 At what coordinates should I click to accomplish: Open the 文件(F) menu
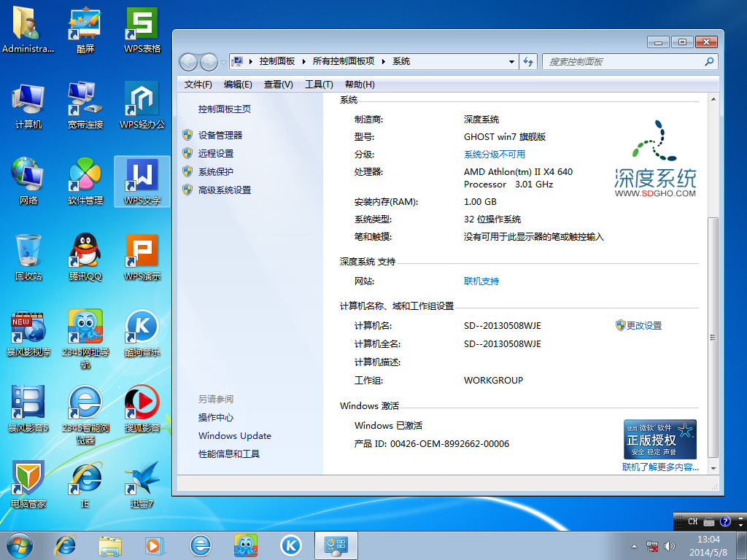(x=198, y=85)
